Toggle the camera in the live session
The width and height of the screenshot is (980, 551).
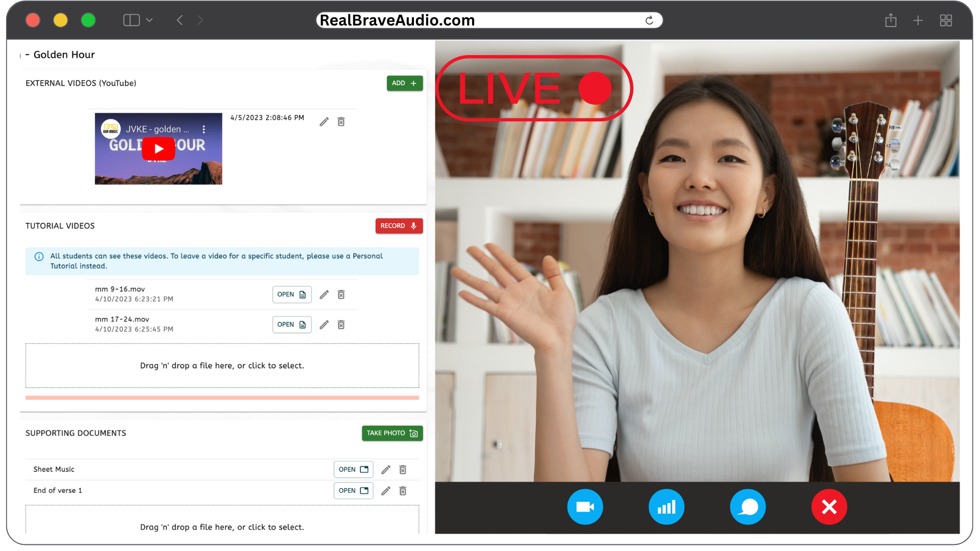pyautogui.click(x=585, y=507)
